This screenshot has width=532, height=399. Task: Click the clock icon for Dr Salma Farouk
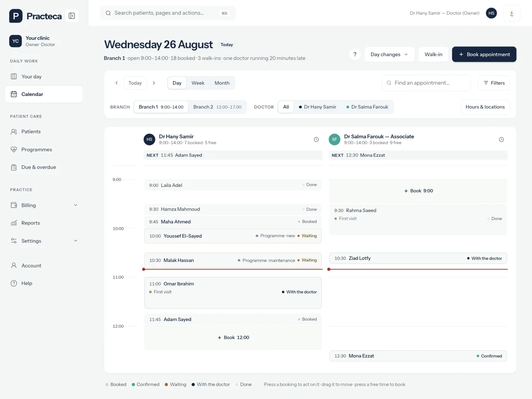tap(501, 140)
